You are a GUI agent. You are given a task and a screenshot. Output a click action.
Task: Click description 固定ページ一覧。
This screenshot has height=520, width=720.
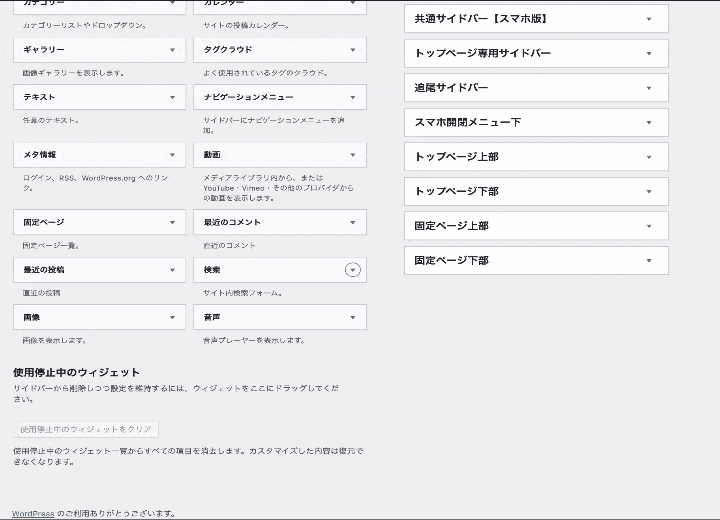pos(51,245)
